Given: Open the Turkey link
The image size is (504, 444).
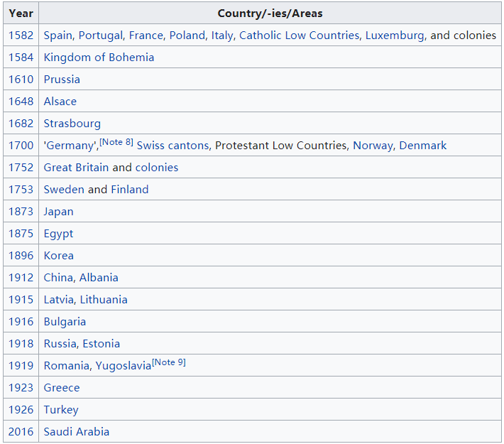Looking at the screenshot, I should 61,410.
